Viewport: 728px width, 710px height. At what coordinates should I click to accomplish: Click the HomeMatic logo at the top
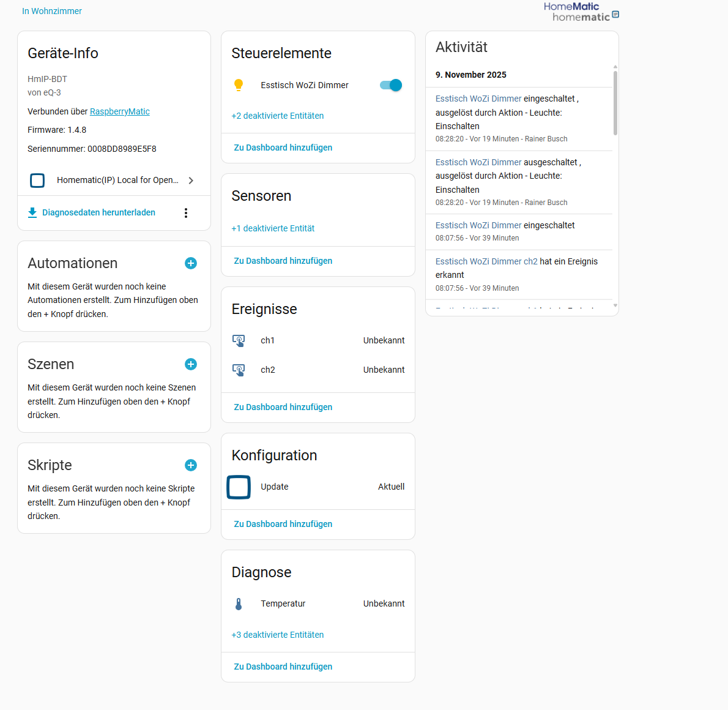(581, 12)
